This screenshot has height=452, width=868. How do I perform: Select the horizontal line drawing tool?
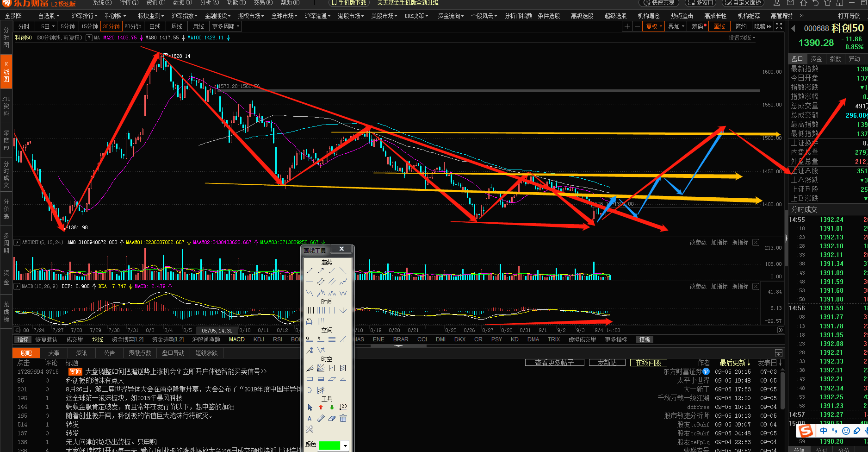[310, 282]
